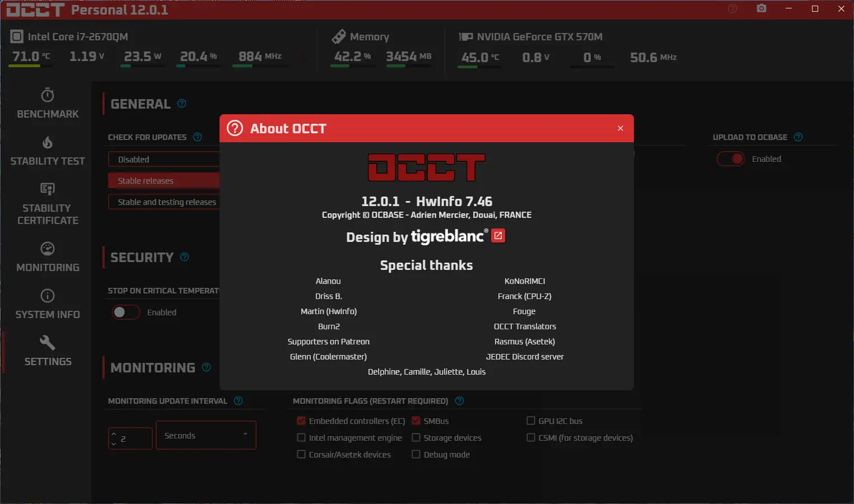This screenshot has height=504, width=854.
Task: Open the Stability Test flame icon
Action: click(x=48, y=142)
